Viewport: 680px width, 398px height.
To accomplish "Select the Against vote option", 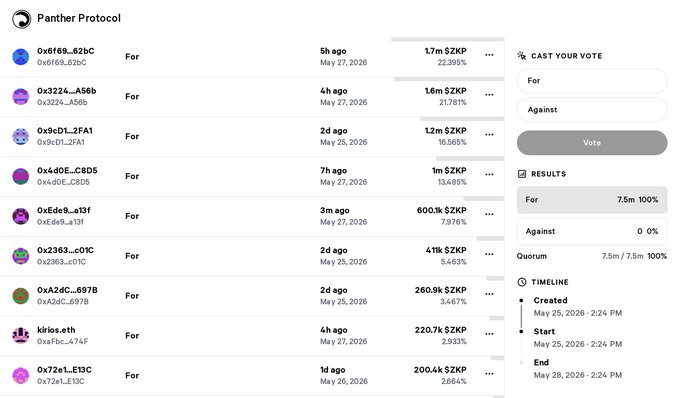I will point(592,110).
